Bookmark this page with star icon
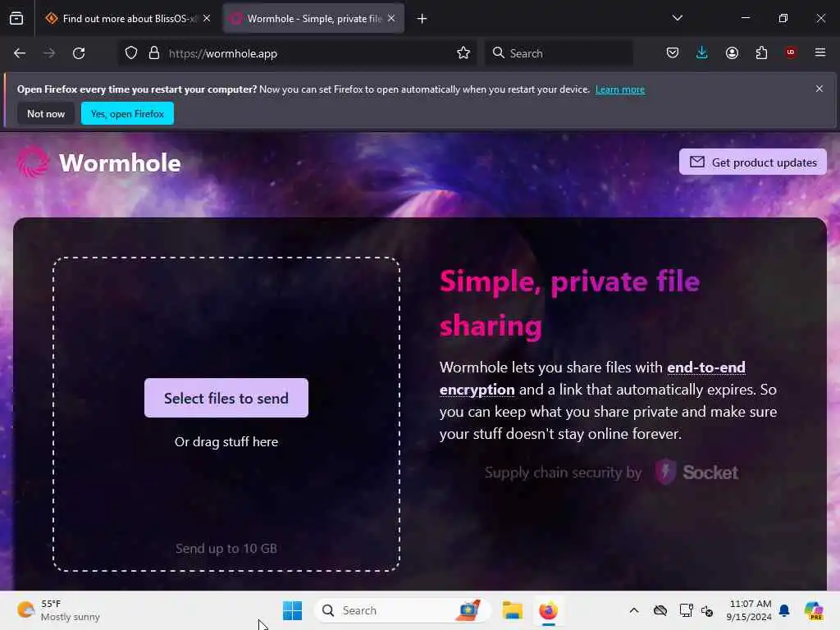This screenshot has height=630, width=840. [x=463, y=53]
